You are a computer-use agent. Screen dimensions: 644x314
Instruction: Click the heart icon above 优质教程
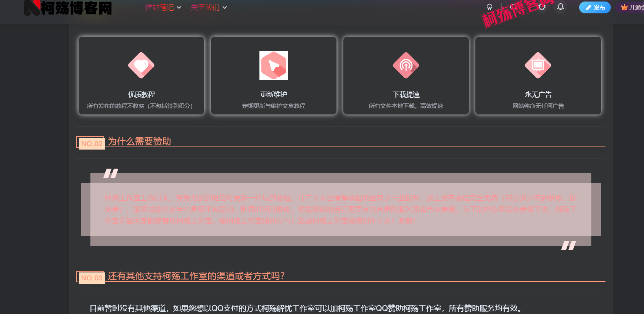coord(141,65)
